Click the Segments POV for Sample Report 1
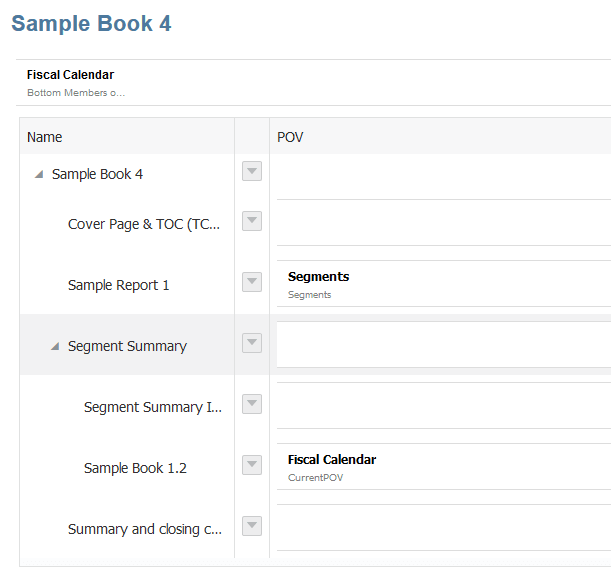Image resolution: width=611 pixels, height=573 pixels. click(x=319, y=283)
